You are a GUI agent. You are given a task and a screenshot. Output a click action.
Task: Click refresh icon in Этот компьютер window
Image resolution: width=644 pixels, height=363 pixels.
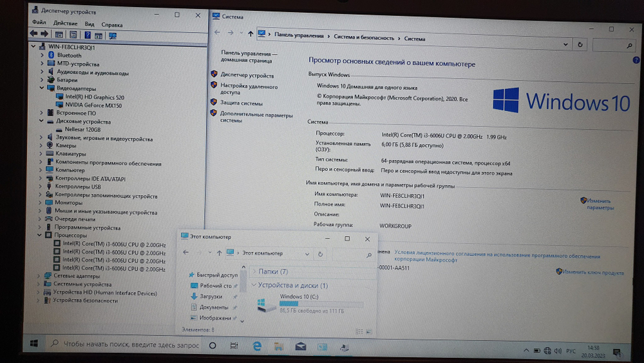click(320, 254)
